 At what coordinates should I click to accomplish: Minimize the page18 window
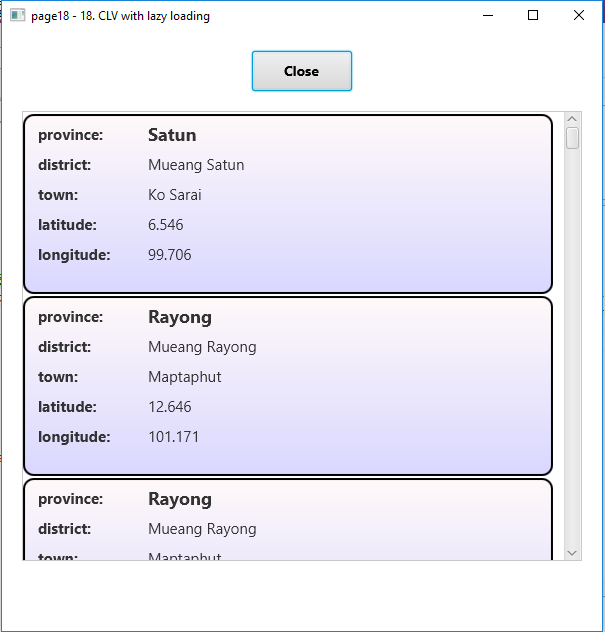[488, 15]
